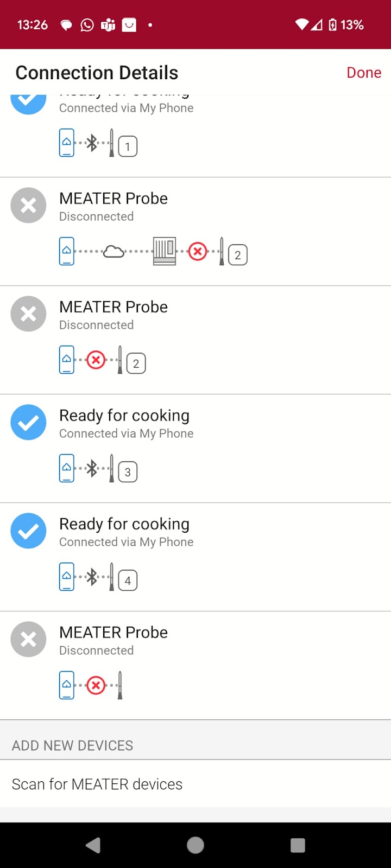Tap Bluetooth icon in probe 3 row
The image size is (391, 868).
pyautogui.click(x=92, y=468)
